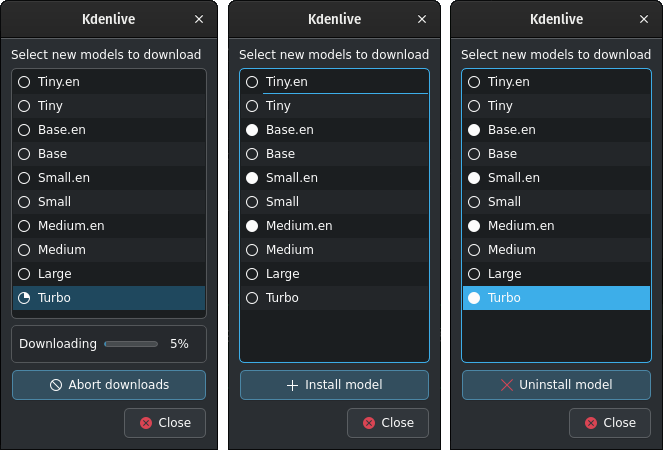Click Small.en filled installed circle in middle dialog

pos(252,178)
